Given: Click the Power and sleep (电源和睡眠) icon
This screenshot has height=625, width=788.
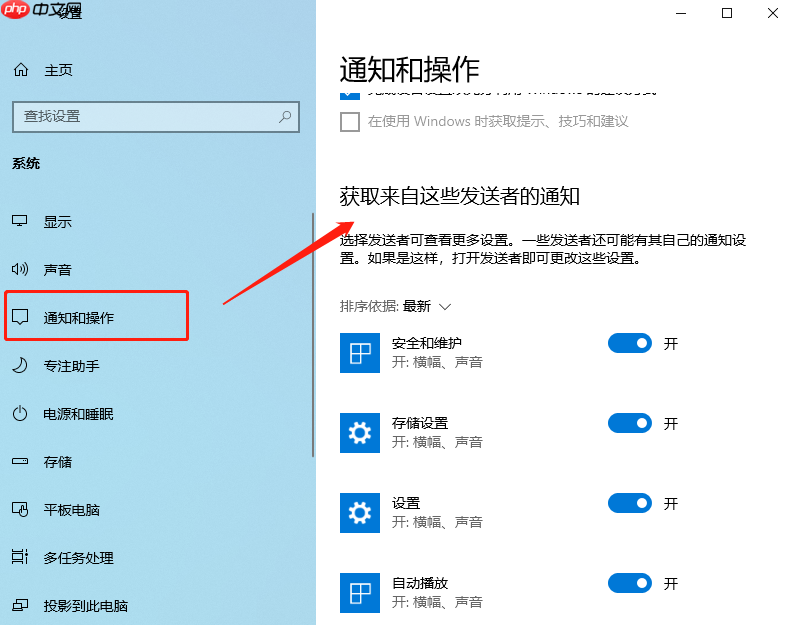Looking at the screenshot, I should (20, 414).
